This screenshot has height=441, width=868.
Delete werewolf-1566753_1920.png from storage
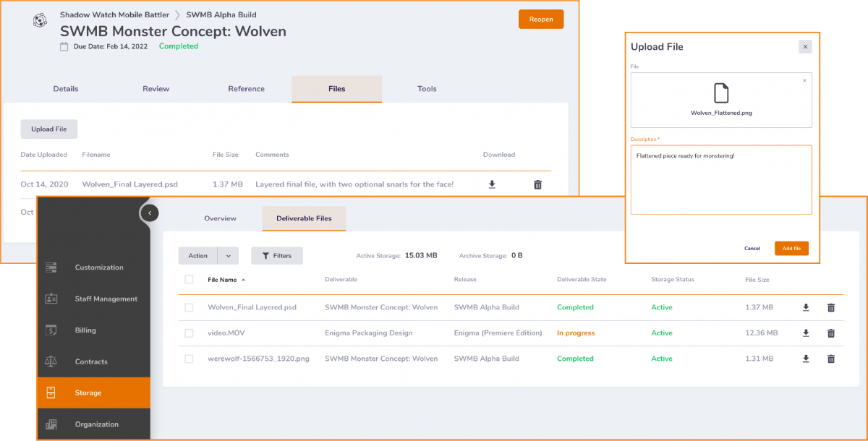830,359
